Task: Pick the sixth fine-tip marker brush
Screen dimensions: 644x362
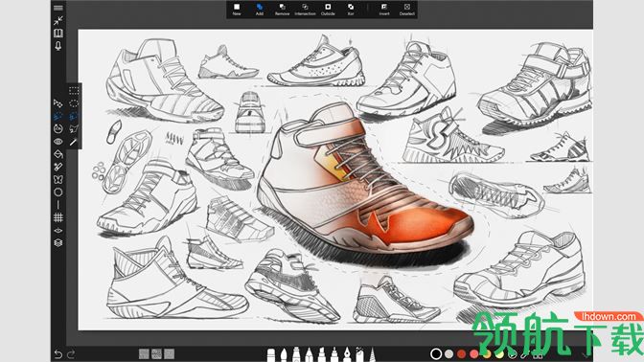Action: 334,355
